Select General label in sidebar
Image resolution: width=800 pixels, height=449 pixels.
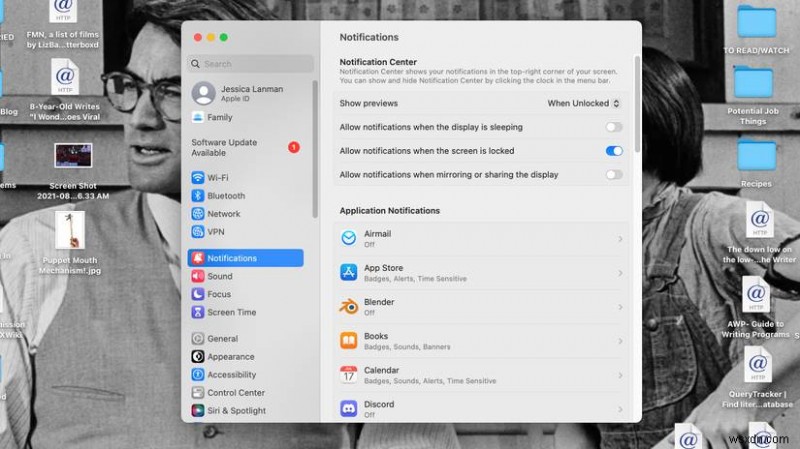222,339
